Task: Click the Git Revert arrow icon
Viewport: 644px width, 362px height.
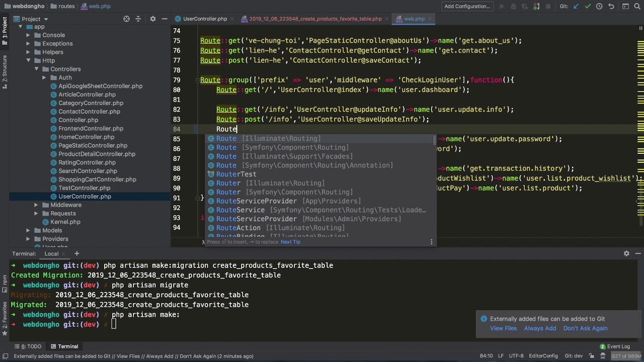Action: tap(611, 7)
